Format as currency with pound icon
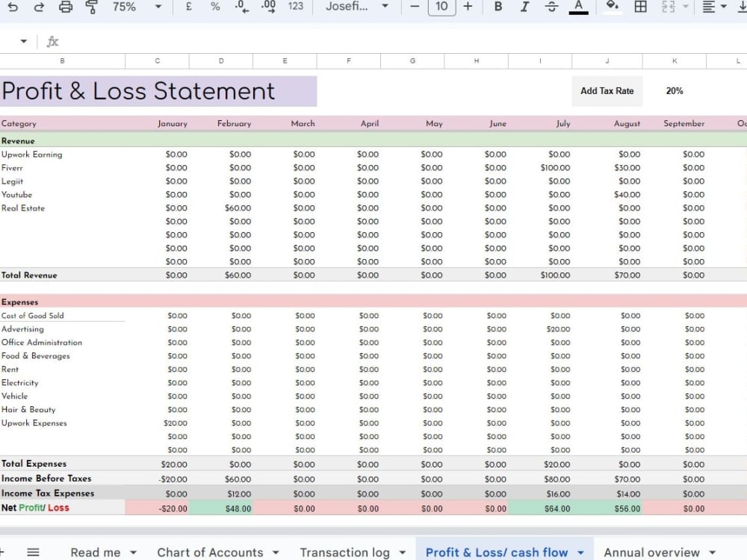Viewport: 747px width, 560px height. (189, 7)
